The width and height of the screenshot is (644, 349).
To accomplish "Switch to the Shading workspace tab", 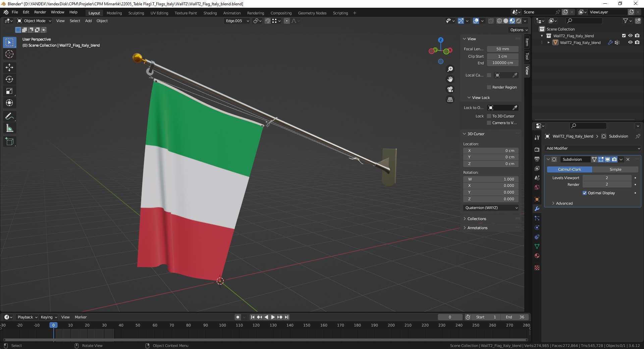I will click(x=210, y=13).
